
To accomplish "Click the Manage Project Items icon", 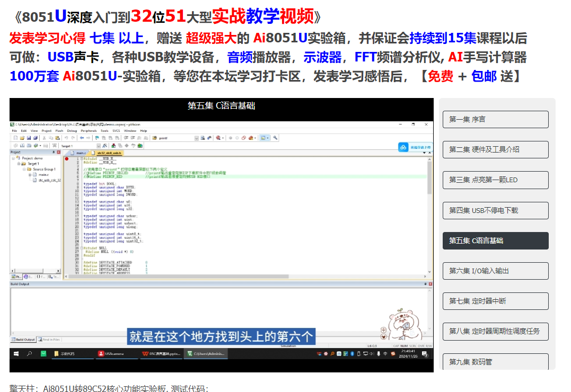I will (x=113, y=146).
